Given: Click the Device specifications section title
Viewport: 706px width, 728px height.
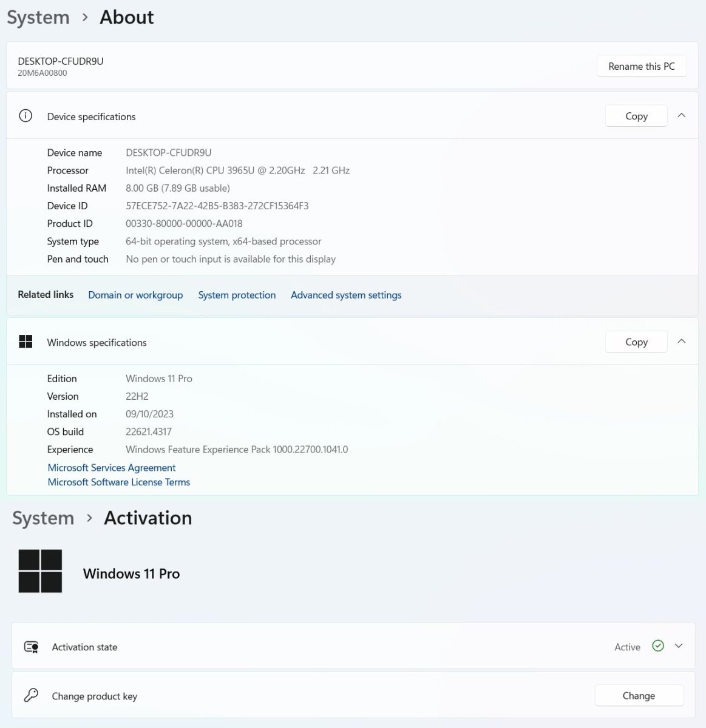Looking at the screenshot, I should click(x=92, y=116).
